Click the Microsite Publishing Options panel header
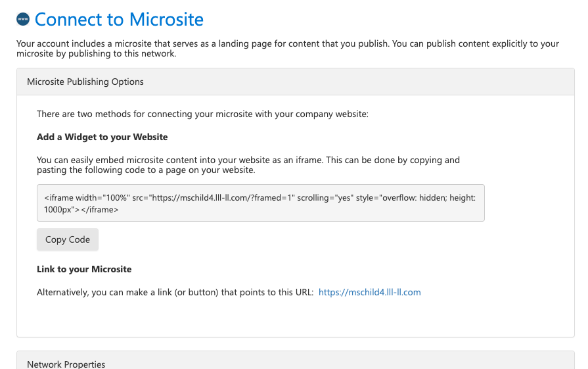This screenshot has width=588, height=369. 296,82
